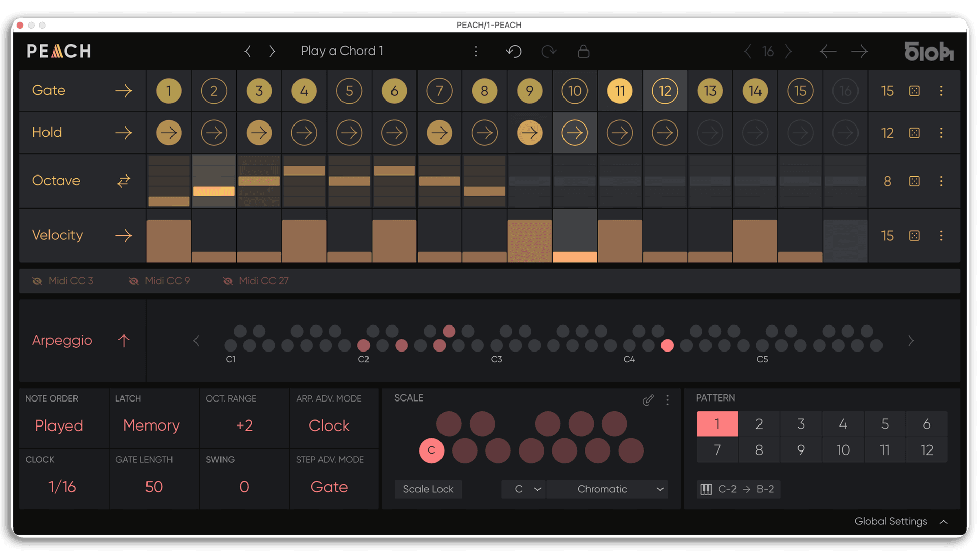The width and height of the screenshot is (980, 551).
Task: Click the Gate lane direction arrow
Action: point(124,91)
